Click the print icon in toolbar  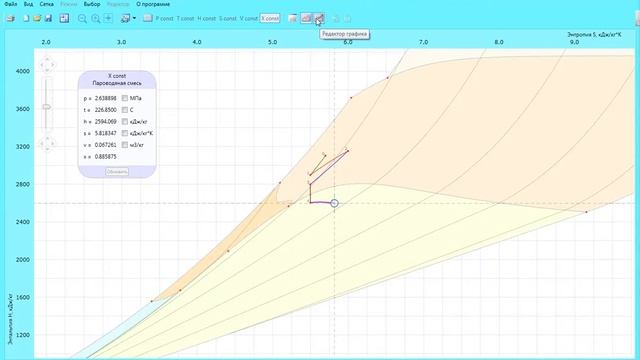[x=11, y=18]
